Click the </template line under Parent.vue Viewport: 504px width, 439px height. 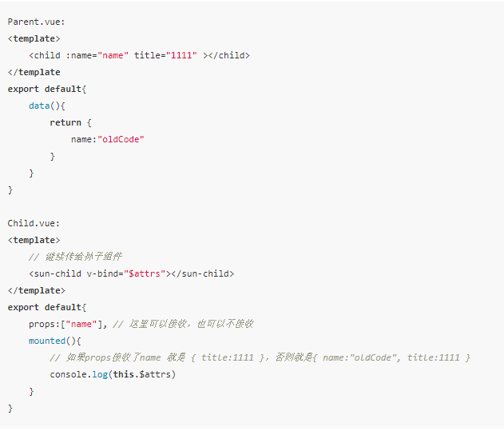(x=34, y=72)
